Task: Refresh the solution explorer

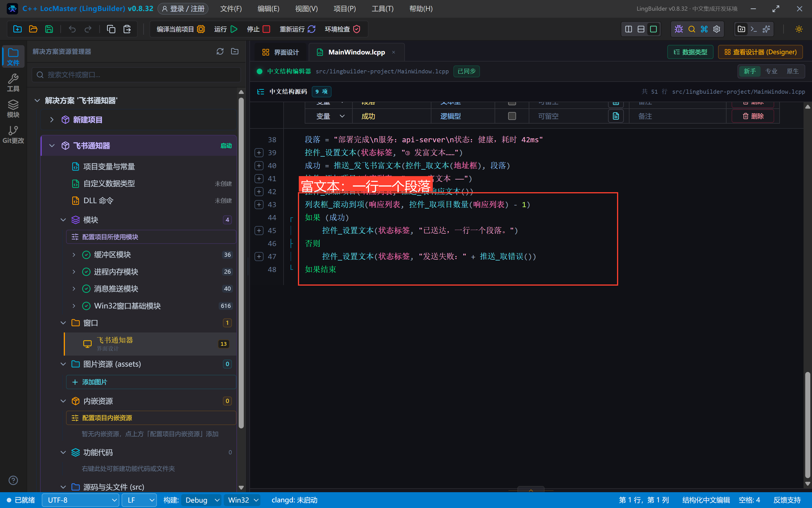Action: [x=220, y=51]
